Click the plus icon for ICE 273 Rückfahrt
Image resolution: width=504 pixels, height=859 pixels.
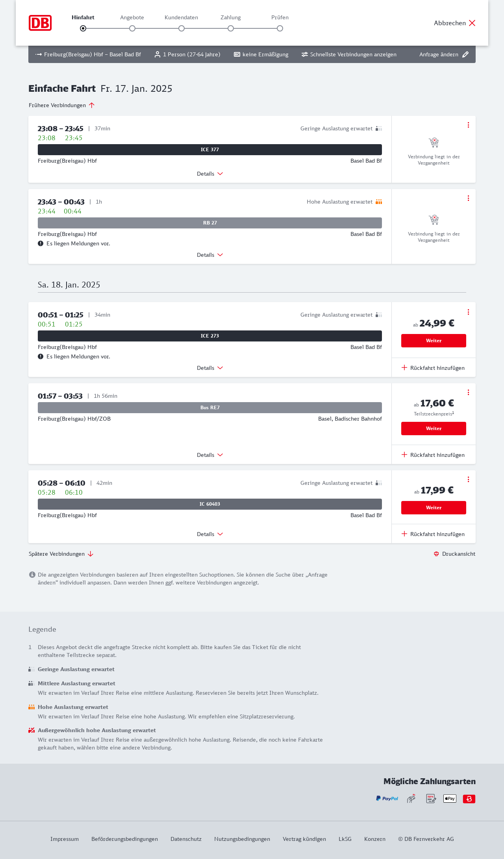[x=404, y=367]
